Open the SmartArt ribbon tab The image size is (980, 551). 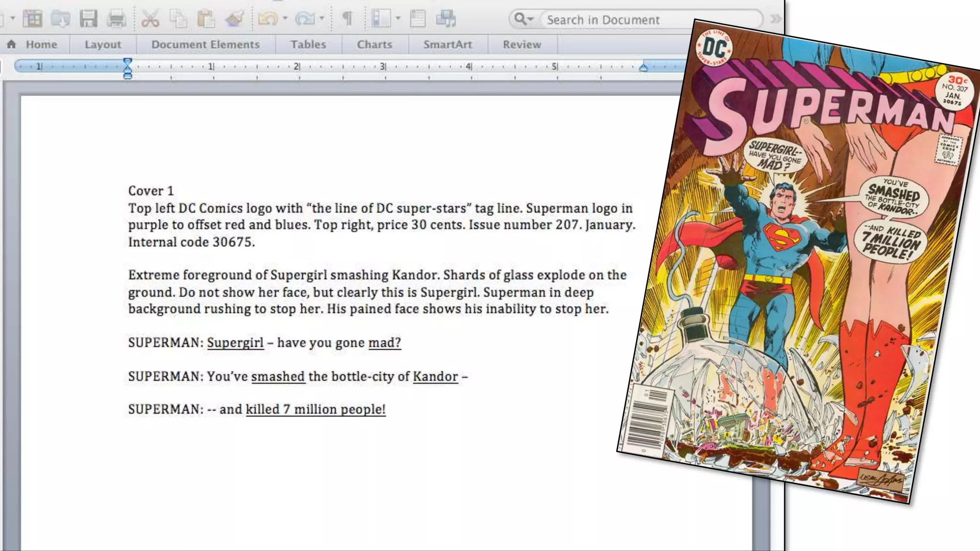coord(447,44)
